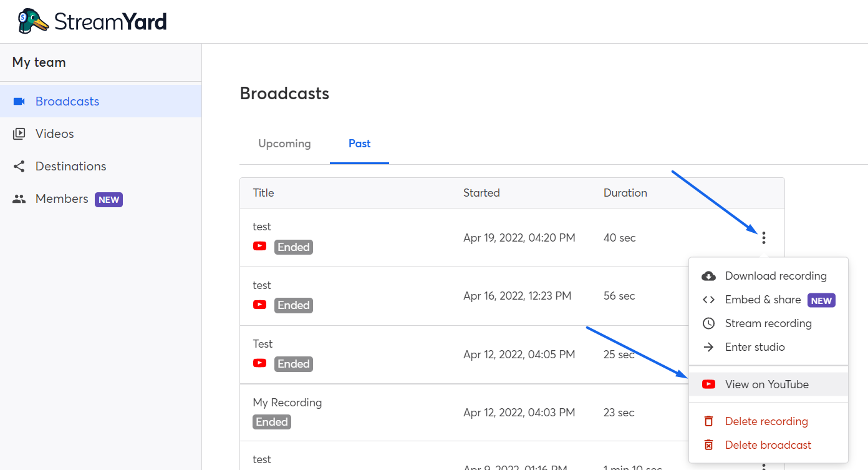Click Ended badge on Apr 12 Test row
The height and width of the screenshot is (470, 868).
294,364
